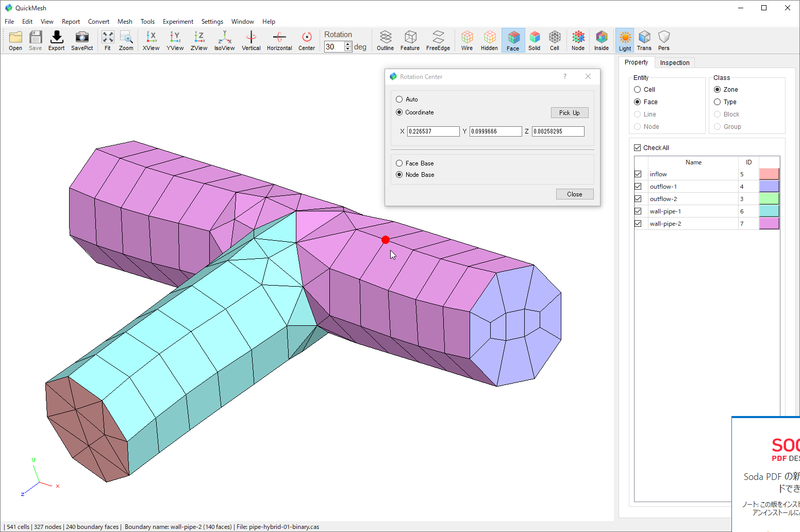The height and width of the screenshot is (532, 800).
Task: Open the Experiment menu
Action: (x=178, y=22)
